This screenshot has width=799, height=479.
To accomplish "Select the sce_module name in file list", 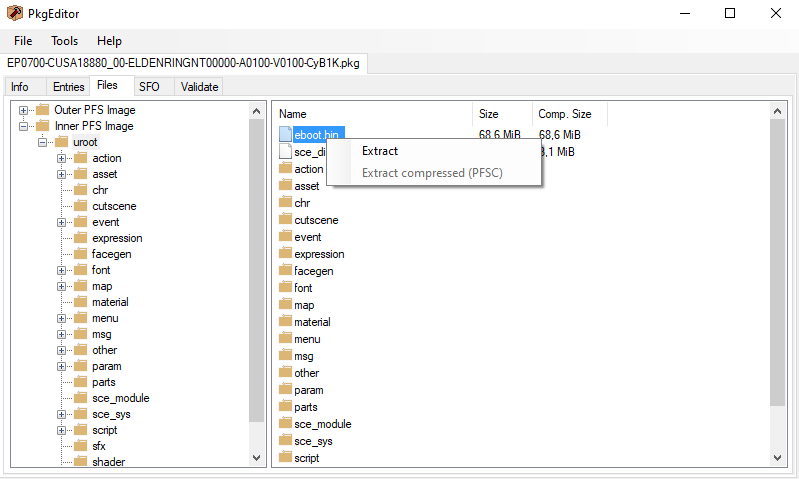I will point(323,424).
